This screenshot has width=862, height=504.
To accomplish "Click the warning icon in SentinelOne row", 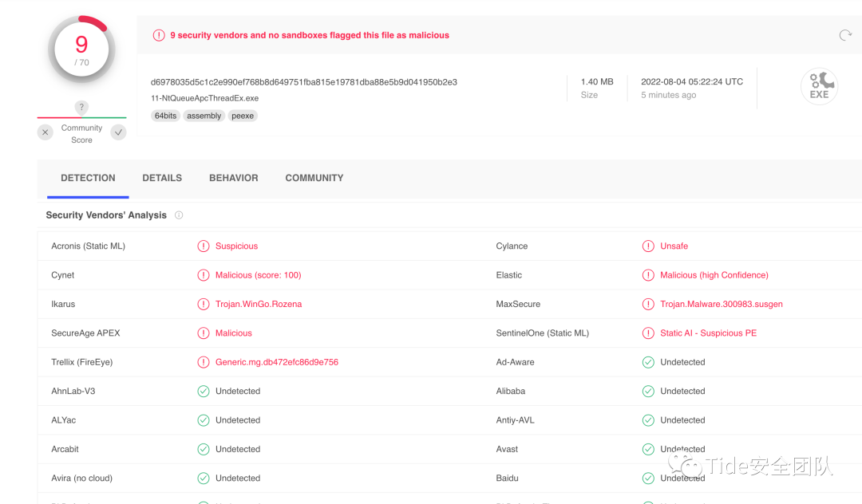I will 648,333.
